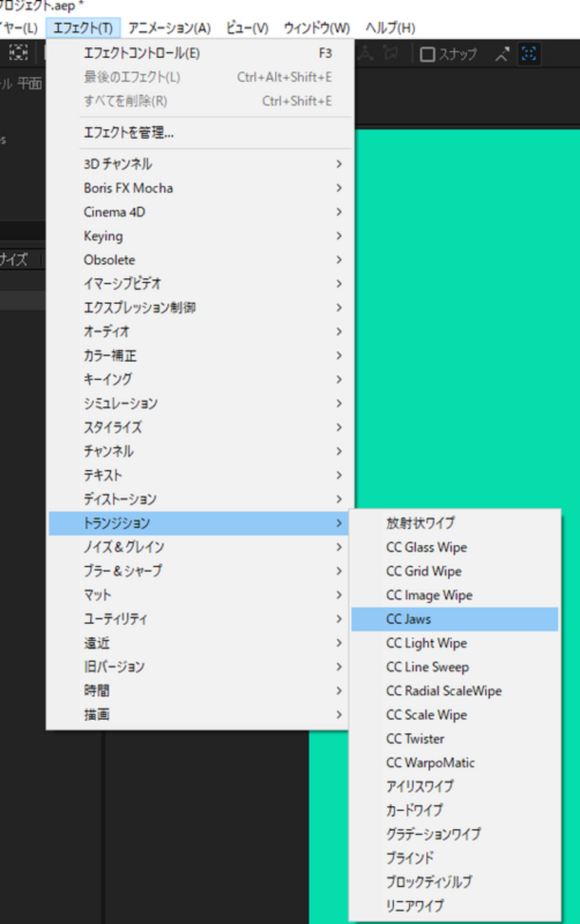This screenshot has width=580, height=924.
Task: Apply the highlighted CC Jaws transition
Action: click(x=455, y=619)
